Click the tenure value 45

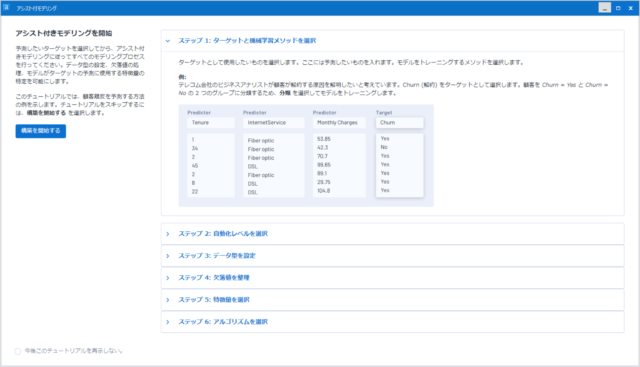pos(195,166)
